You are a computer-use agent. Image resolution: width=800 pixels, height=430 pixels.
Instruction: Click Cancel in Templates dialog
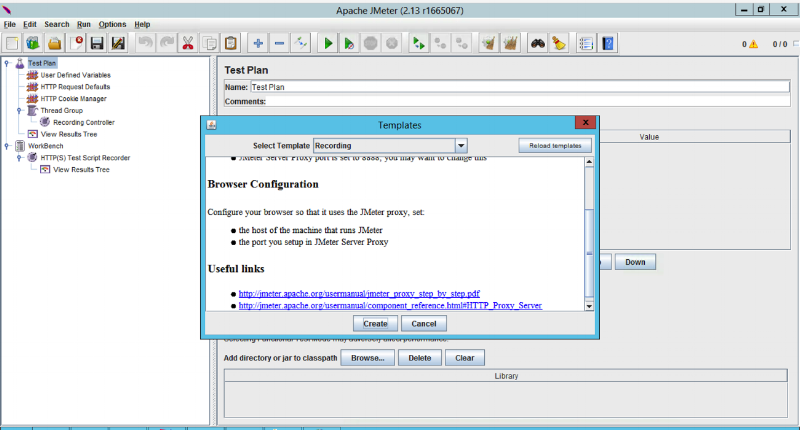(x=423, y=323)
